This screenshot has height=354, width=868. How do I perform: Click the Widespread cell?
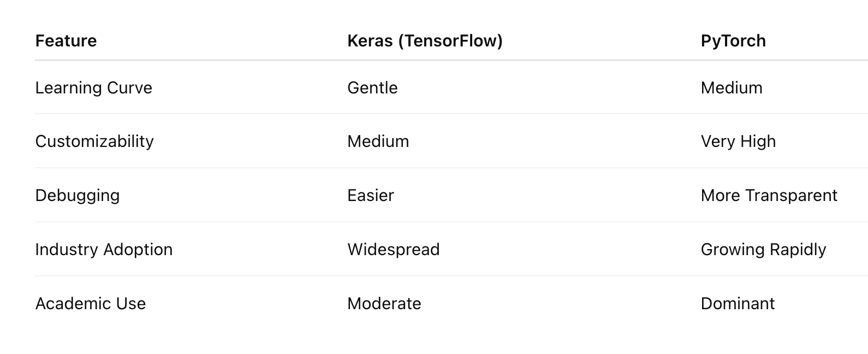coord(394,250)
